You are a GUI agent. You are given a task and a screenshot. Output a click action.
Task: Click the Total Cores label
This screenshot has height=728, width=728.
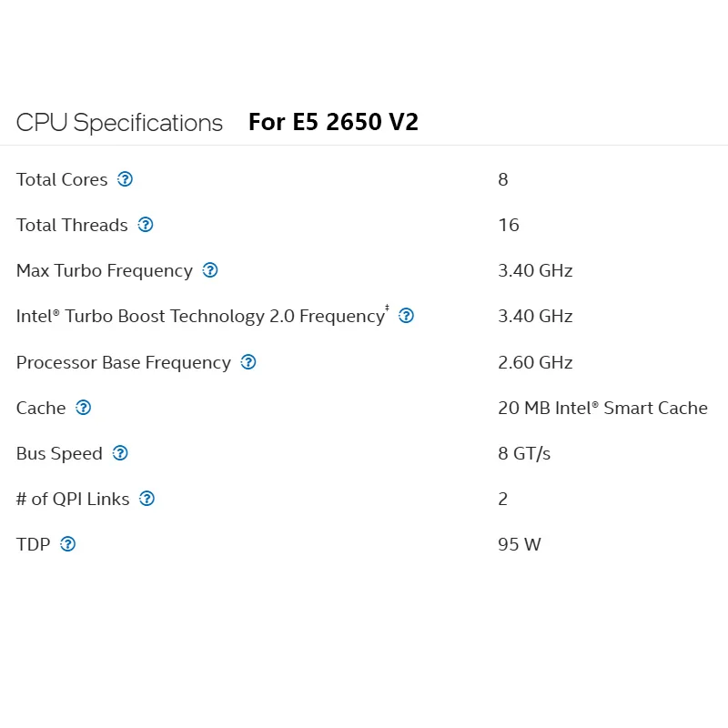click(x=62, y=179)
